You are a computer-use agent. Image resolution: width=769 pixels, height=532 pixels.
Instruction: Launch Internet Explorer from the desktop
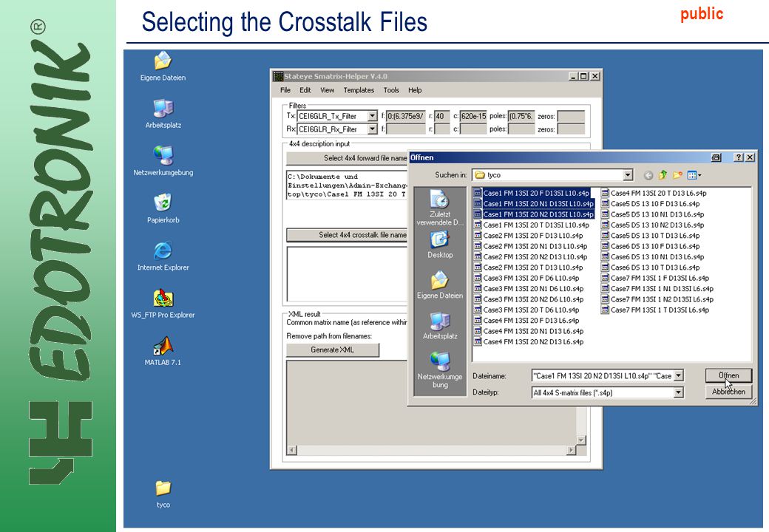pyautogui.click(x=163, y=256)
